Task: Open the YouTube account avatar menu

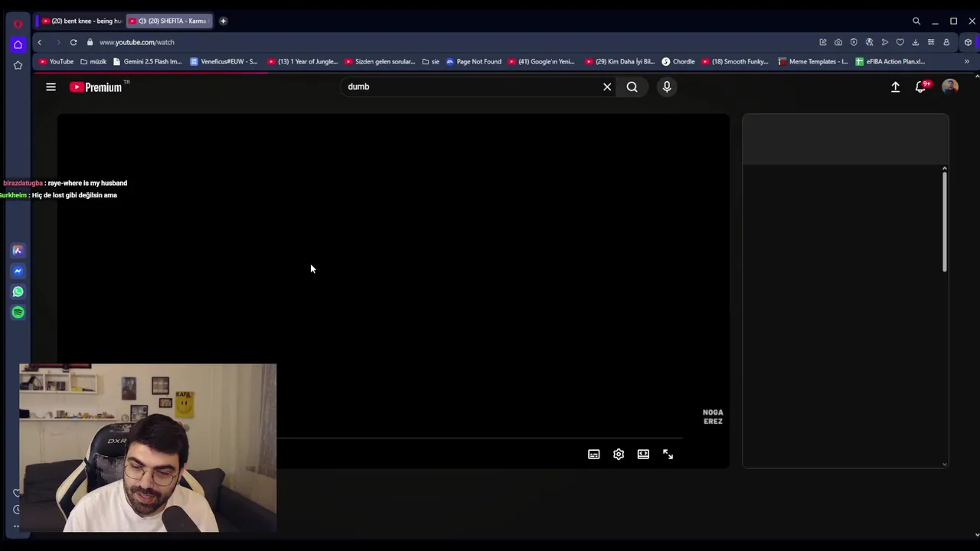Action: (x=950, y=87)
